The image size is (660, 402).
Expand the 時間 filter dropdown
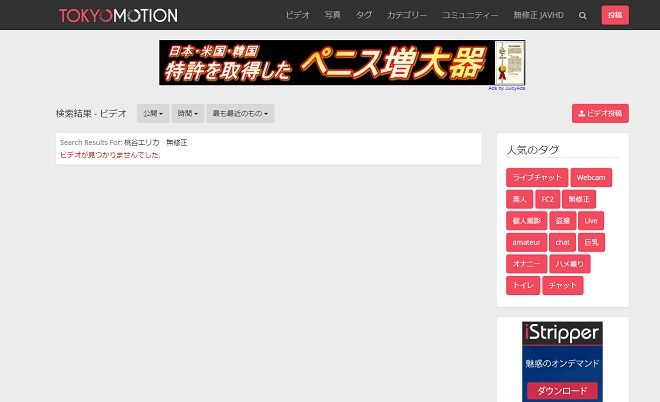pyautogui.click(x=188, y=114)
